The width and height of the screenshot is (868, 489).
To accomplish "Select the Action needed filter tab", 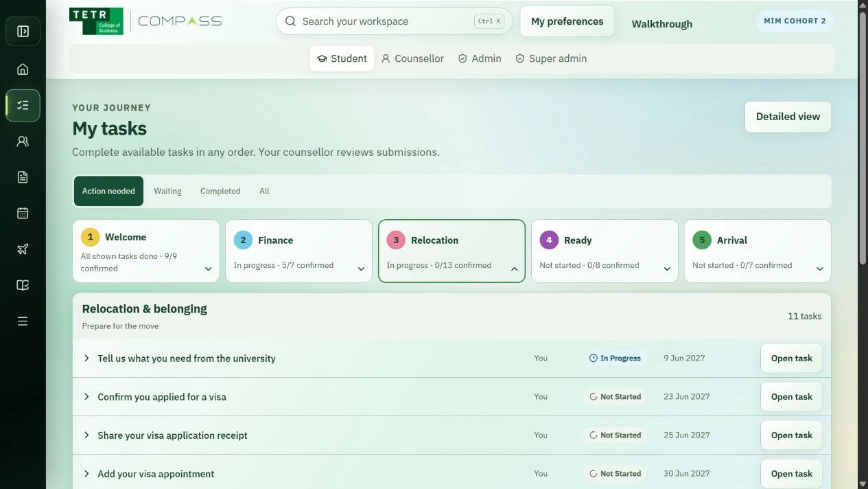I will pyautogui.click(x=108, y=191).
